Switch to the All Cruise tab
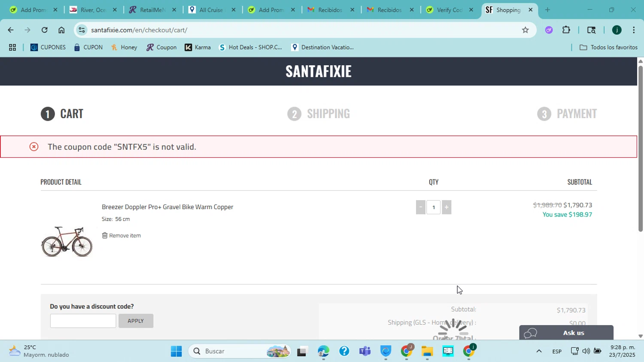Image resolution: width=644 pixels, height=362 pixels. coord(213,10)
